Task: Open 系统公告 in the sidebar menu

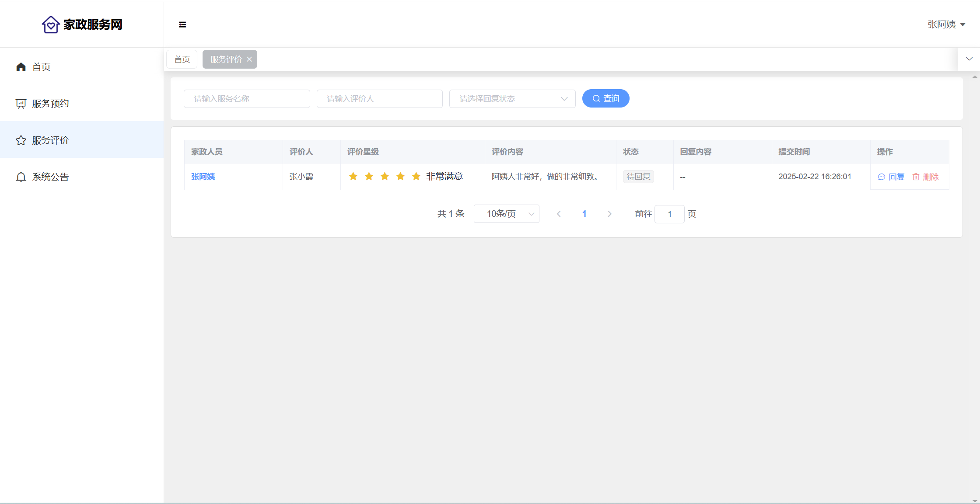Action: [50, 177]
